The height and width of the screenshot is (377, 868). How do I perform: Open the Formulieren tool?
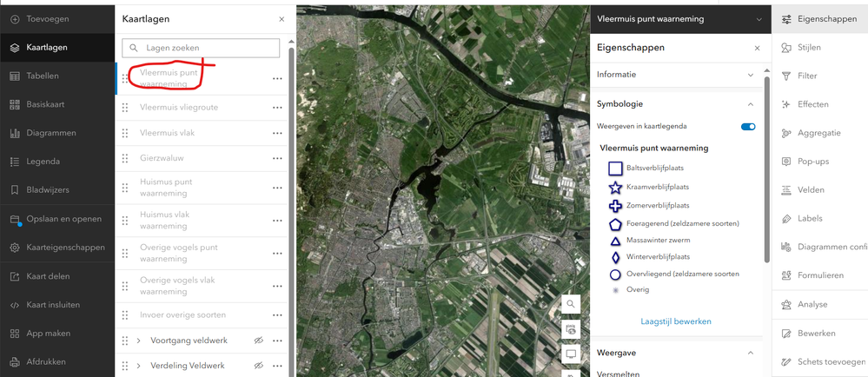[x=820, y=275]
